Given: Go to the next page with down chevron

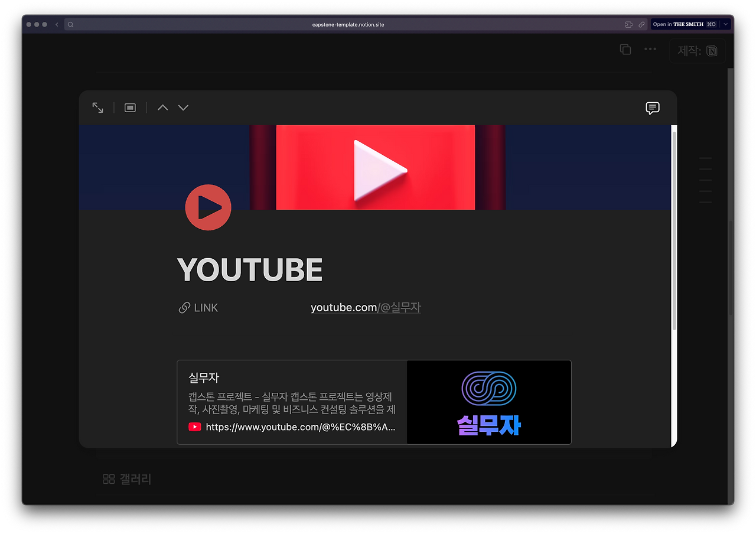Looking at the screenshot, I should point(183,108).
